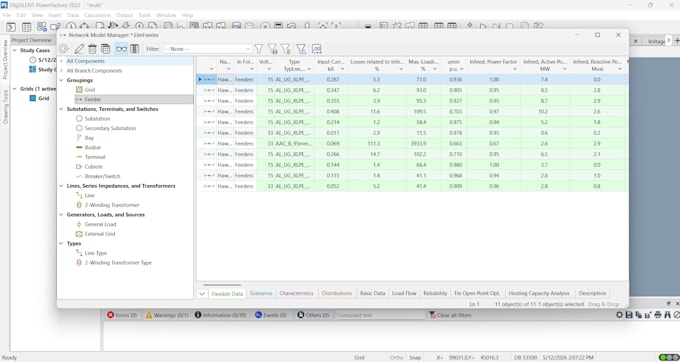The height and width of the screenshot is (362, 680).
Task: Click the detail table view icon
Action: click(x=105, y=49)
